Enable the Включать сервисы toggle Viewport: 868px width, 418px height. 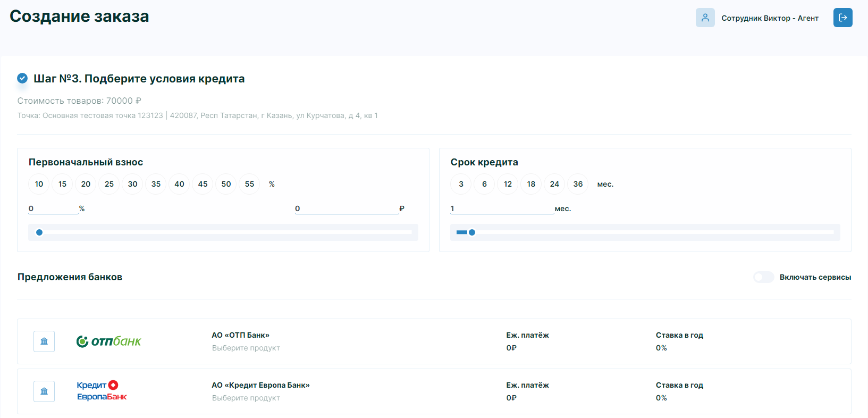(763, 277)
